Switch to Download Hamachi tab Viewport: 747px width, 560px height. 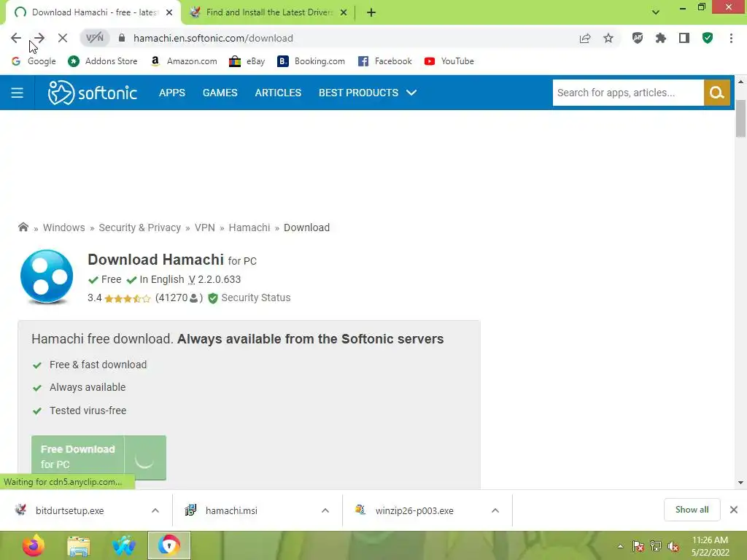pos(94,12)
